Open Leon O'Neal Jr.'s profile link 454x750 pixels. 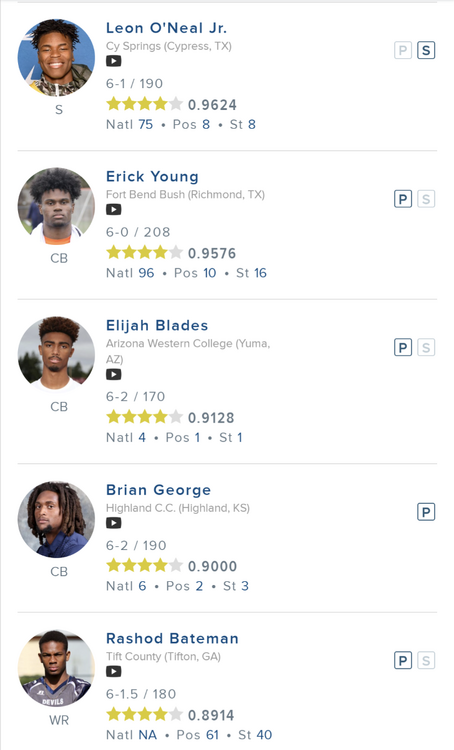point(166,28)
